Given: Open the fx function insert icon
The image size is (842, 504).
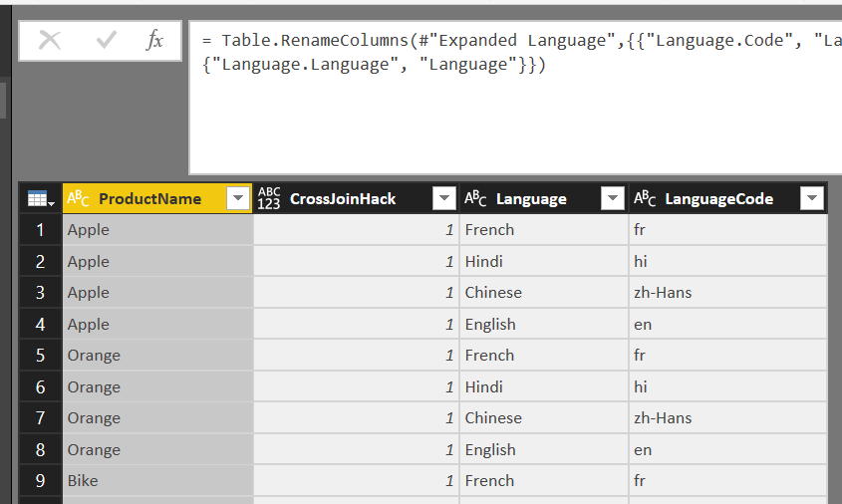Looking at the screenshot, I should tap(154, 40).
